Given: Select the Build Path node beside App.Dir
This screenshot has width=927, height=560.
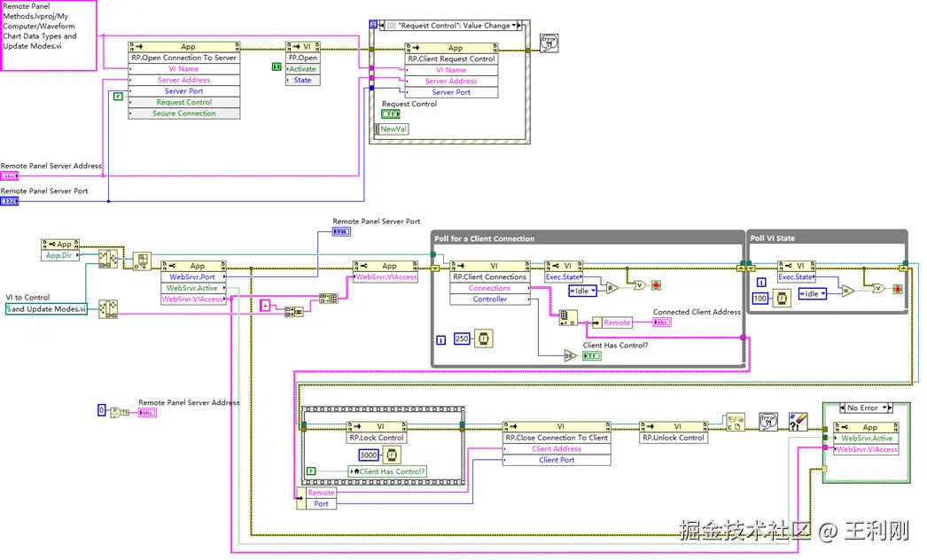Looking at the screenshot, I should point(107,259).
